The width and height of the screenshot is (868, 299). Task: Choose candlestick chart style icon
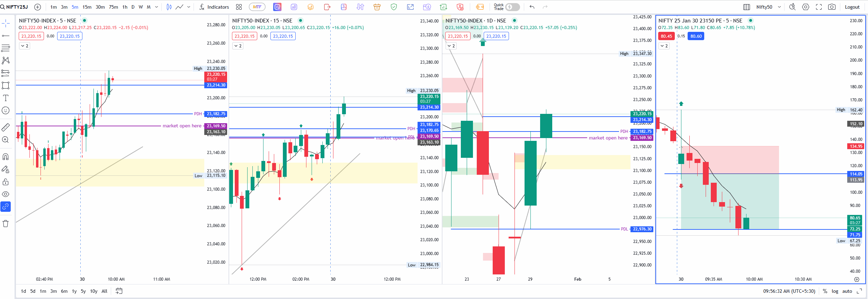coord(169,7)
